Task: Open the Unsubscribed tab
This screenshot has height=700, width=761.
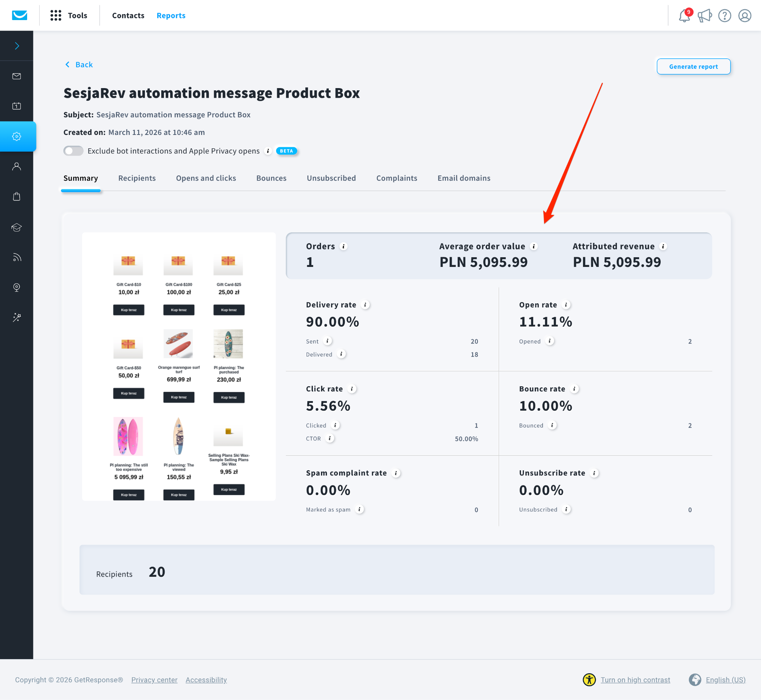Action: pyautogui.click(x=331, y=178)
